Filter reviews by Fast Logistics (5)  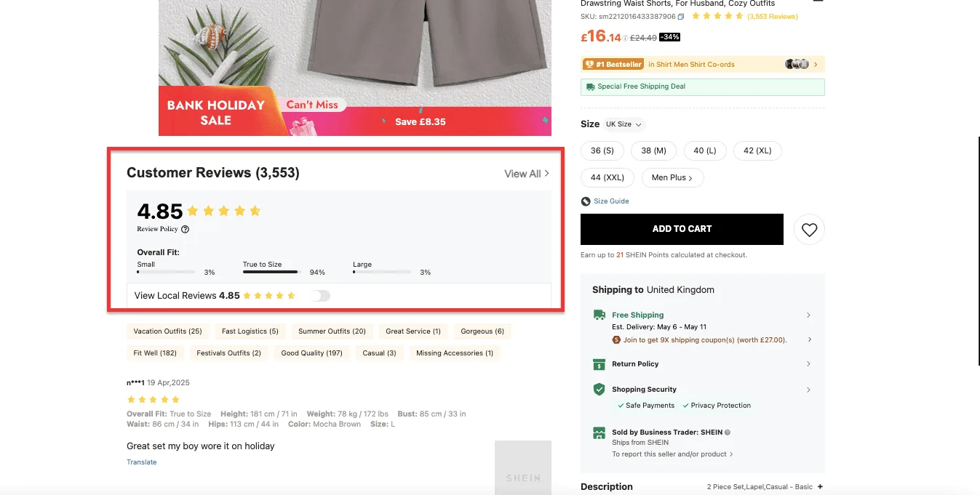point(250,331)
